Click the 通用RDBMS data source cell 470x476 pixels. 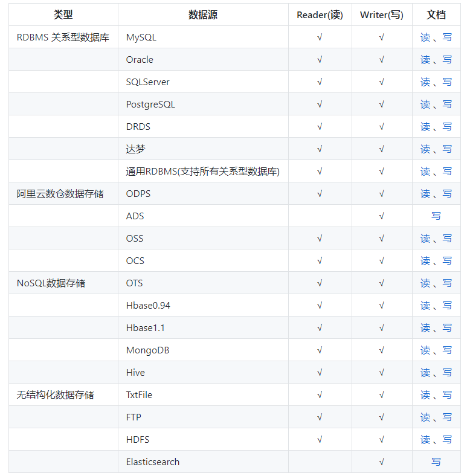203,172
